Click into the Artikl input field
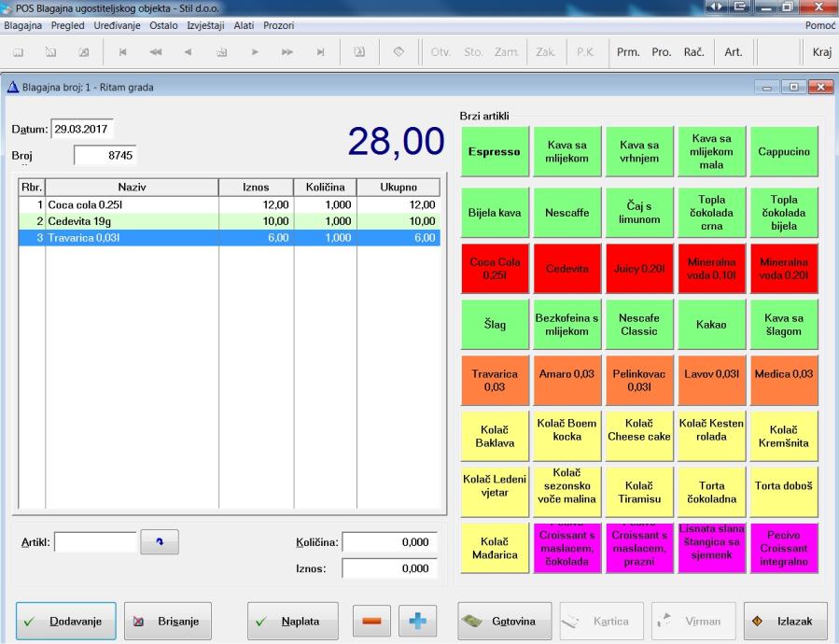839x644 pixels. point(96,542)
